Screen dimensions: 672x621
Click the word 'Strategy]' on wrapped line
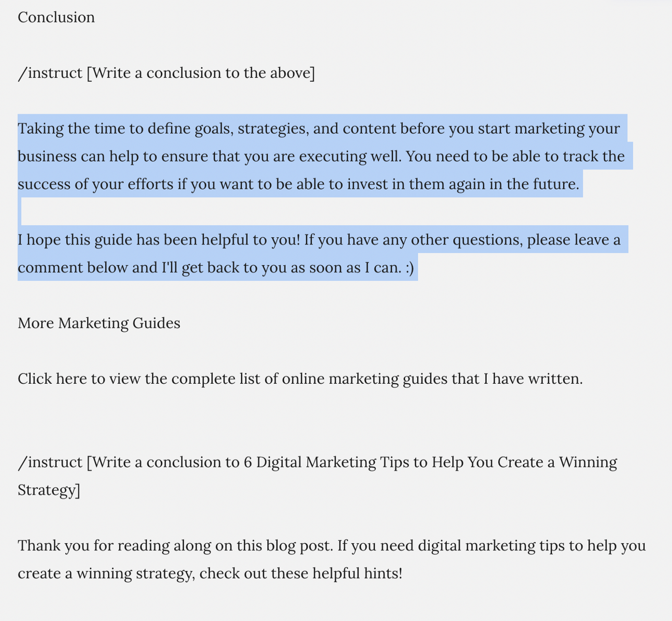[x=49, y=490]
